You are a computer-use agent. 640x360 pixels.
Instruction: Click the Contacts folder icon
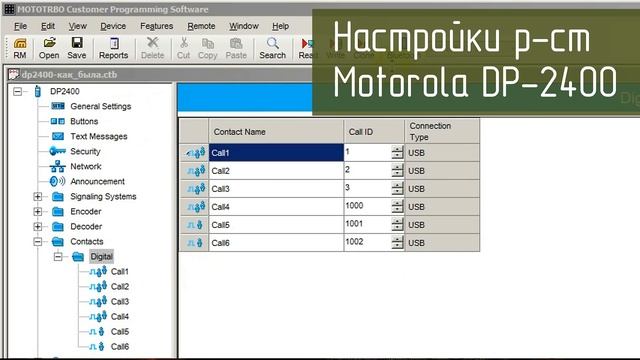point(58,242)
